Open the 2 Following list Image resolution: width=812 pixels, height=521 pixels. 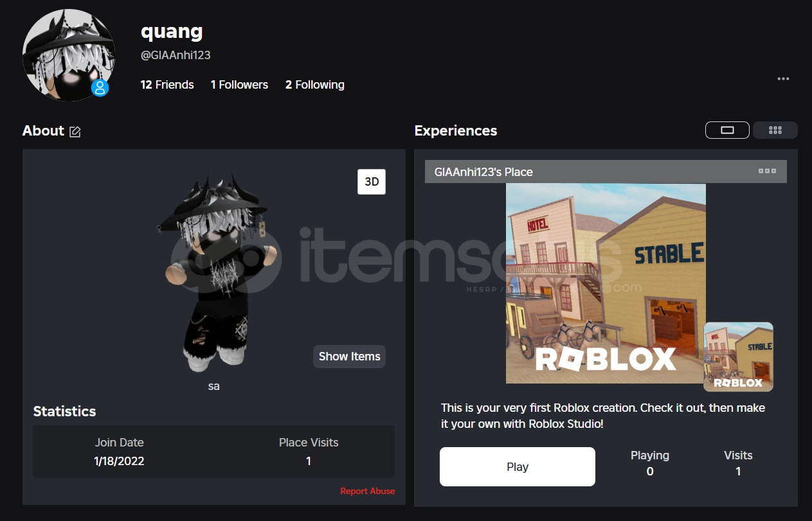point(315,85)
